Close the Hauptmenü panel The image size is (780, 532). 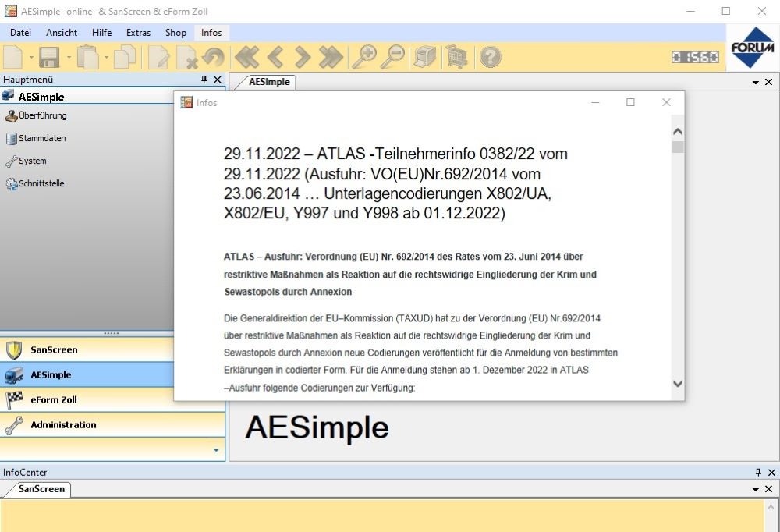pyautogui.click(x=218, y=79)
